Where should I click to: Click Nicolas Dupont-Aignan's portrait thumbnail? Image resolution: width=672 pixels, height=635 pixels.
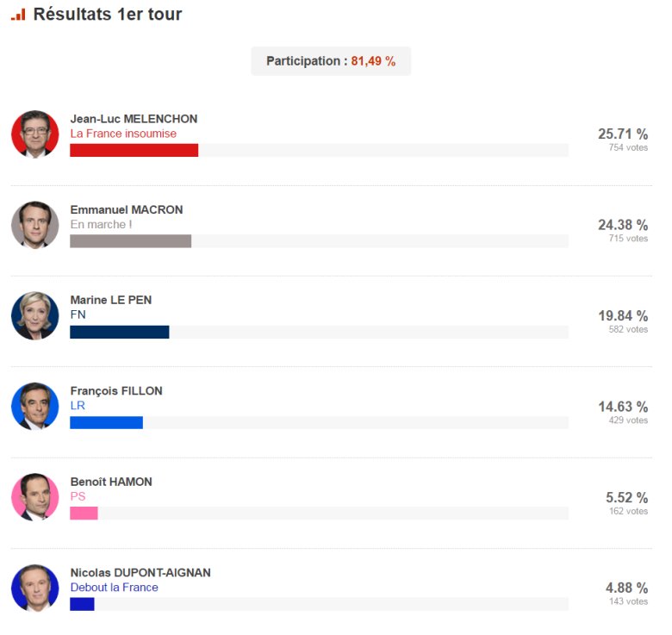click(x=35, y=588)
